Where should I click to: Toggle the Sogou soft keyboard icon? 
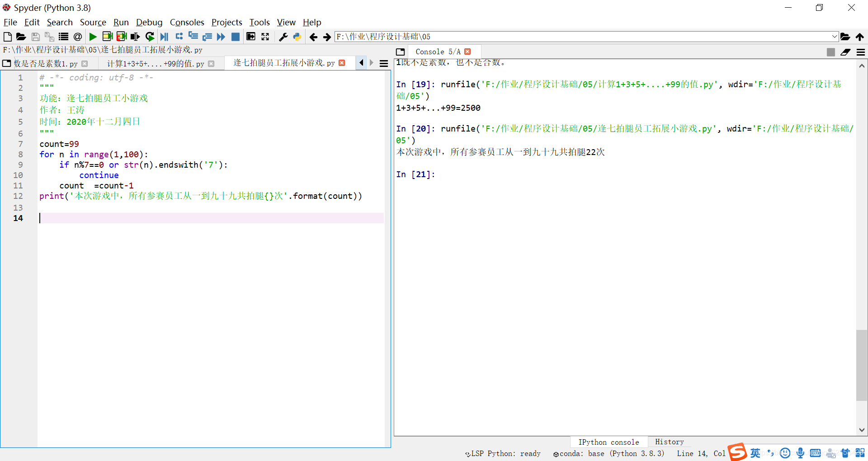tap(815, 453)
